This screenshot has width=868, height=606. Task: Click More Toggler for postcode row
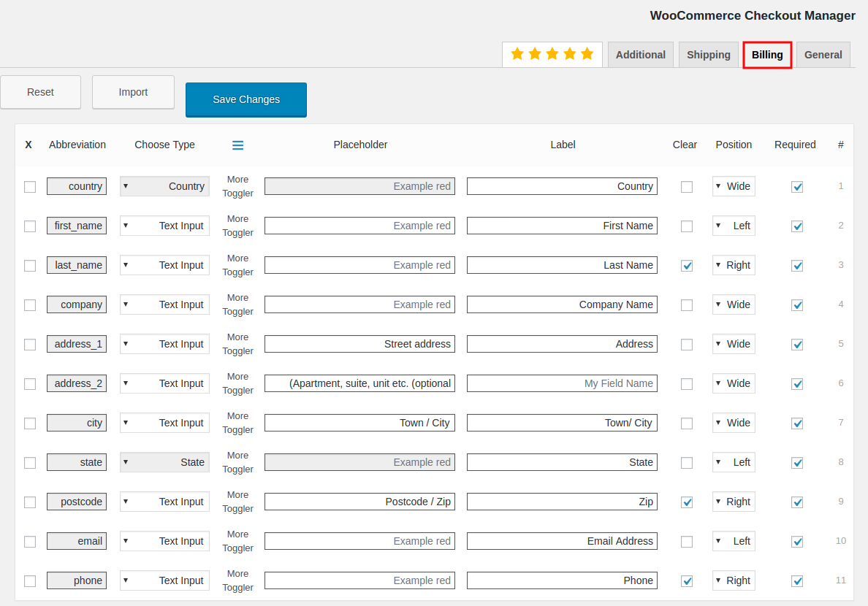click(237, 502)
